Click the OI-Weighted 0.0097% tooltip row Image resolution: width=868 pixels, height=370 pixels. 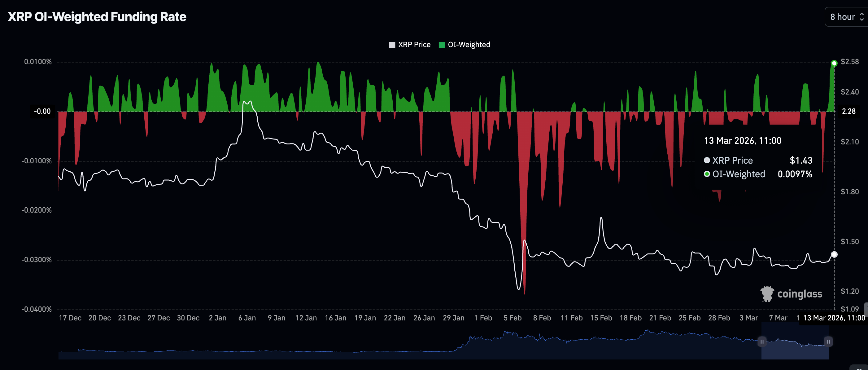[758, 174]
